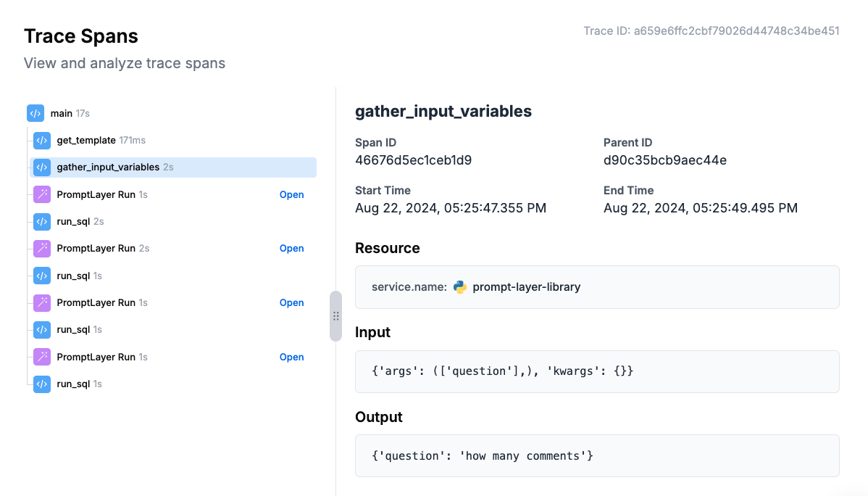Viewport: 868px width, 496px height.
Task: Click the panel divider drag handle
Action: point(336,316)
